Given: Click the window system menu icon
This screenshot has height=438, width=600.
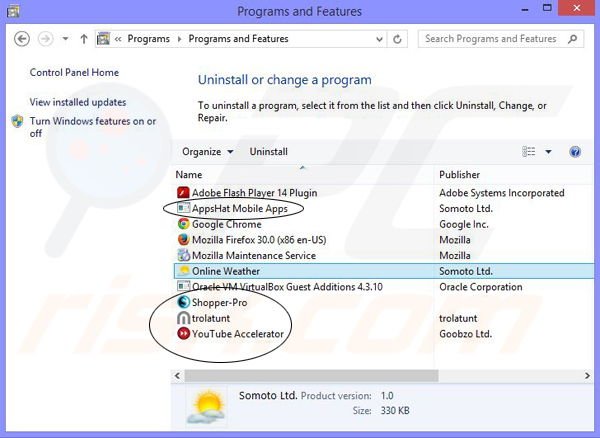Looking at the screenshot, I should point(13,11).
